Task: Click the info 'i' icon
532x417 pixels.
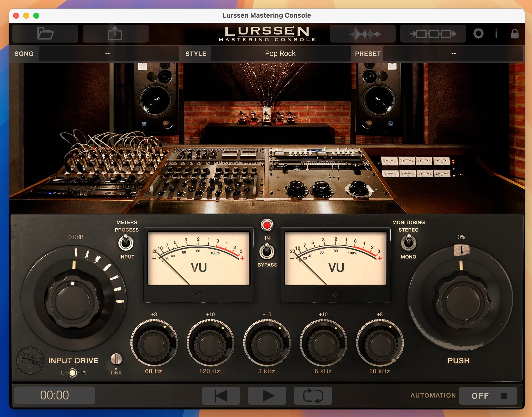Action: pos(496,33)
